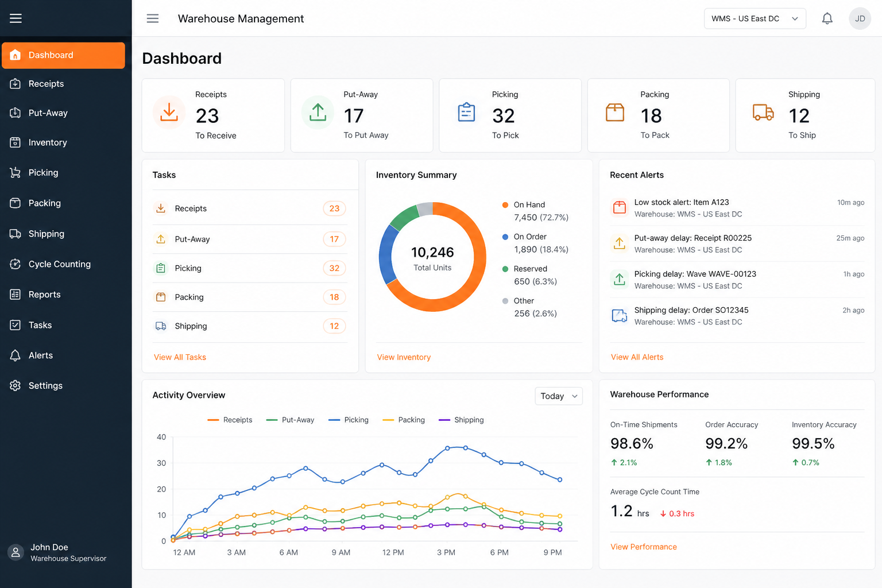Click the '0.3 hrs' cycle count change
Image resolution: width=882 pixels, height=588 pixels.
[677, 514]
